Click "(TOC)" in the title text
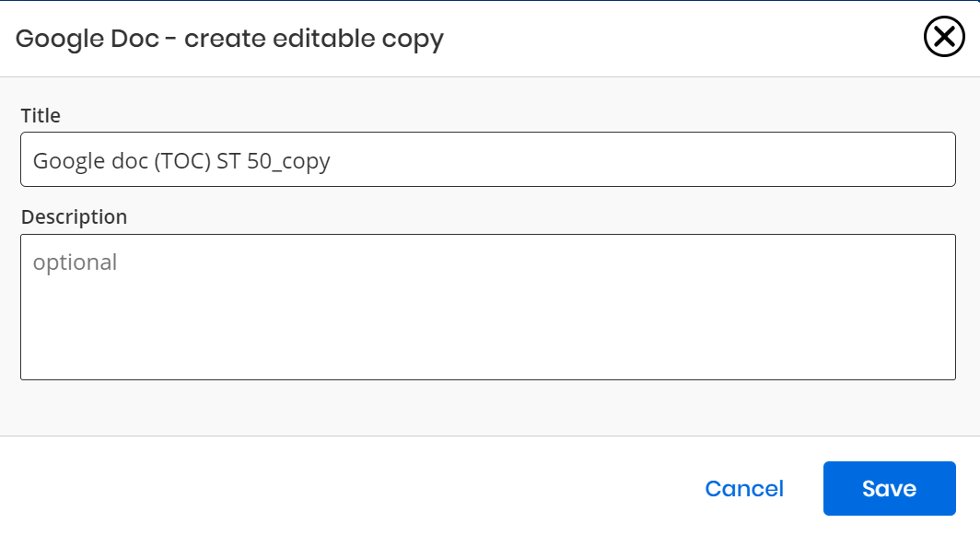The width and height of the screenshot is (980, 535). (x=182, y=160)
